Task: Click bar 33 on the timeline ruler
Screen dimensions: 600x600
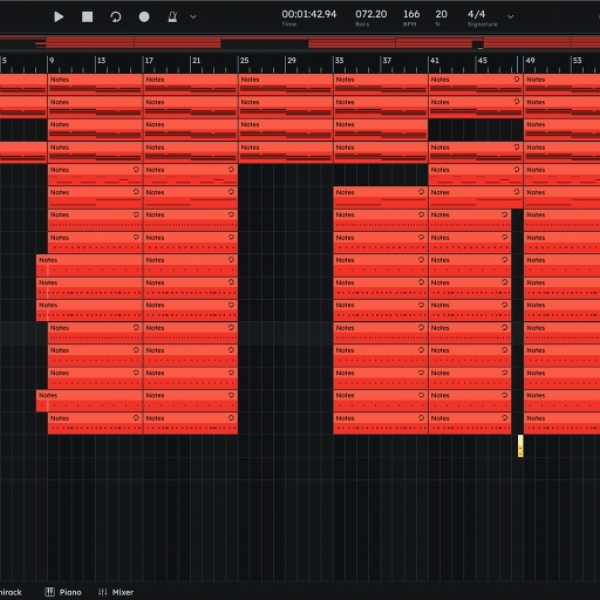Action: coord(339,60)
